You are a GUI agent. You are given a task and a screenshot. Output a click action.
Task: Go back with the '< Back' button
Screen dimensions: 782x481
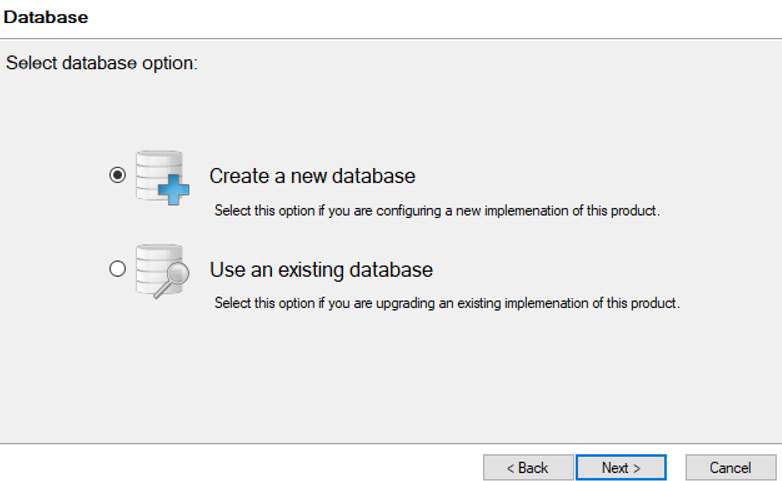pyautogui.click(x=528, y=467)
